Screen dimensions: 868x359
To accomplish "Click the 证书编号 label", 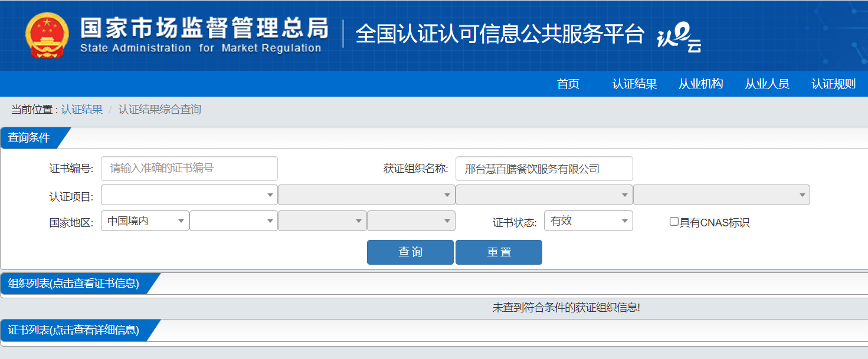I will 71,169.
